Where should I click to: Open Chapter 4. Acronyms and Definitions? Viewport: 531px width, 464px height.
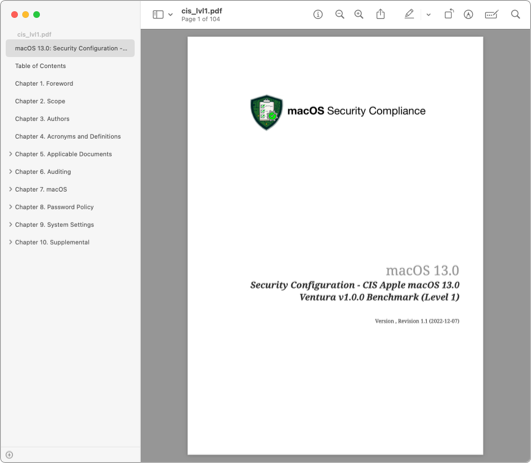[68, 136]
